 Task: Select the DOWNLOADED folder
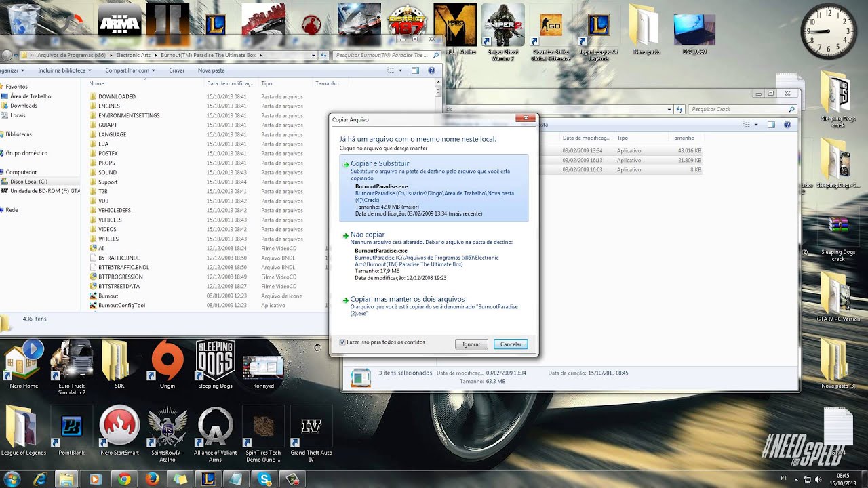click(x=117, y=96)
